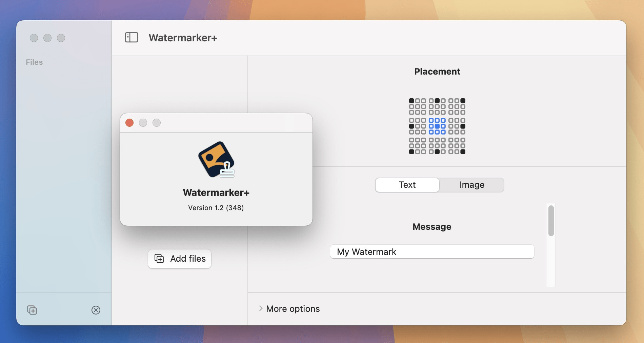Toggle the middle-right placement square
The image size is (644, 343).
point(463,126)
